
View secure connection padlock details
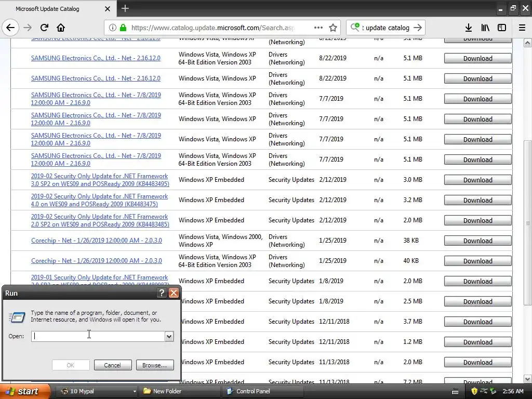pyautogui.click(x=123, y=28)
